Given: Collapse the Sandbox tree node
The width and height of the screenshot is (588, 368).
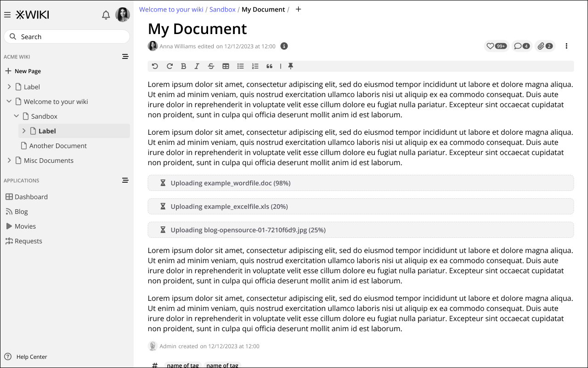Looking at the screenshot, I should (x=17, y=116).
